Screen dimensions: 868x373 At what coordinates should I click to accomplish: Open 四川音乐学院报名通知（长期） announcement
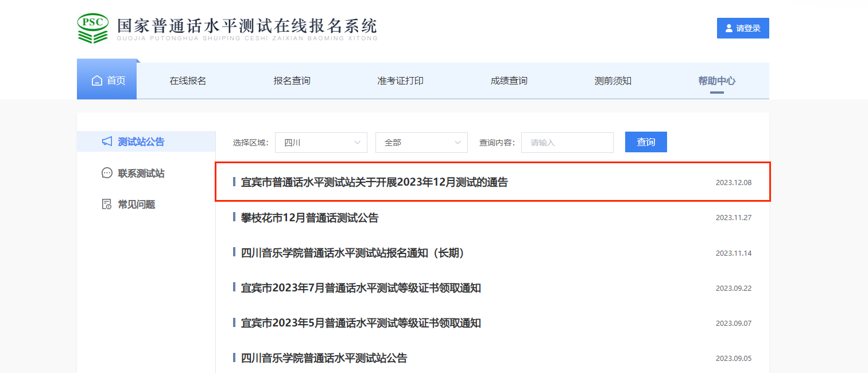pos(352,253)
